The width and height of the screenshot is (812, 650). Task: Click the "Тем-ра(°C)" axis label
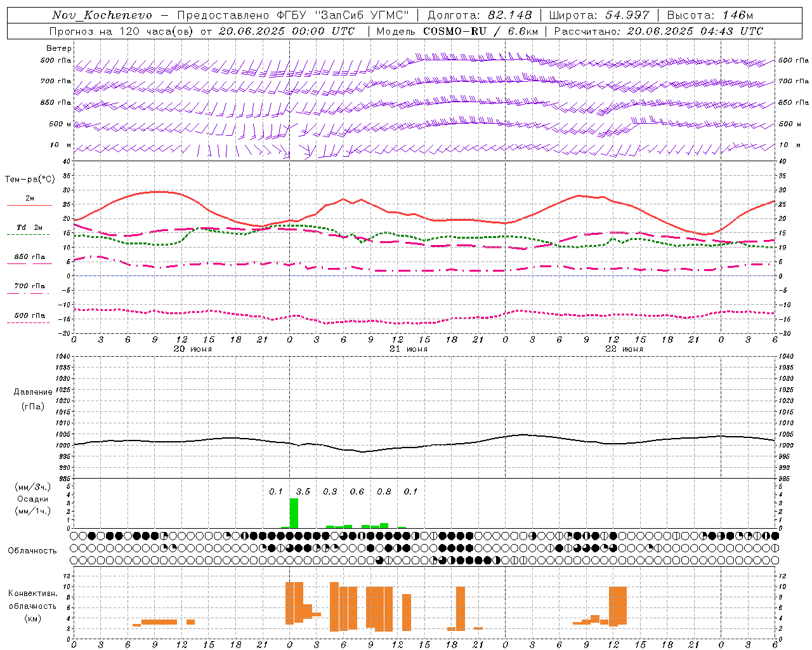click(30, 180)
